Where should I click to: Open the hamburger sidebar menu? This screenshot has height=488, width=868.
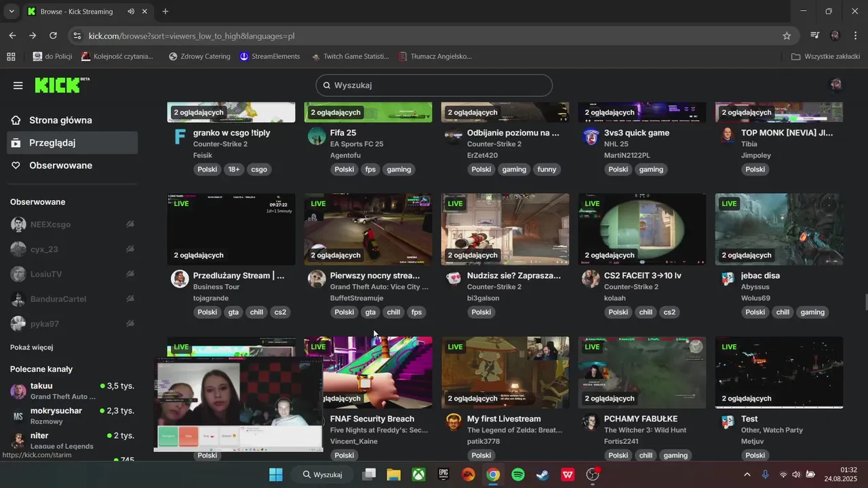click(x=18, y=85)
